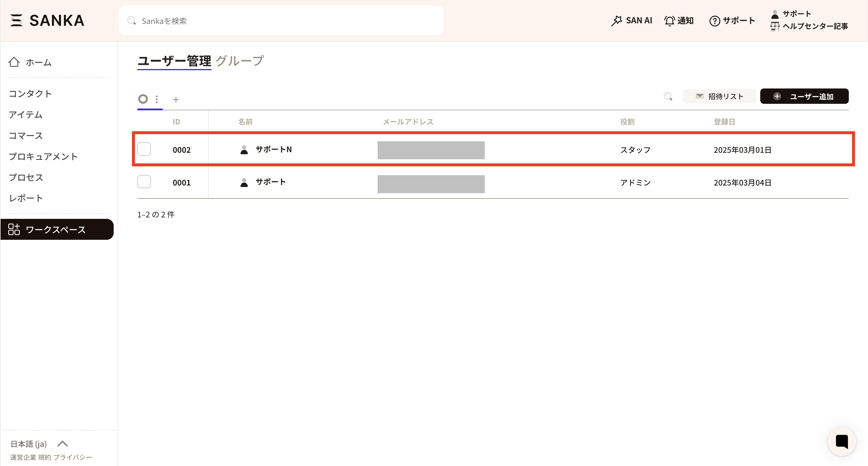Click the ID column header
Image resolution: width=868 pixels, height=466 pixels.
pos(176,122)
